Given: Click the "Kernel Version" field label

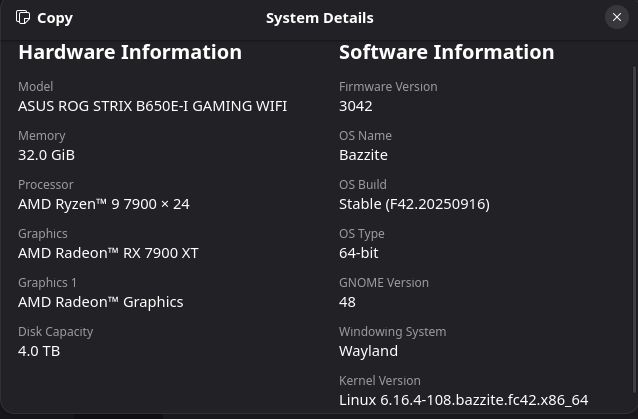Looking at the screenshot, I should pyautogui.click(x=380, y=381).
